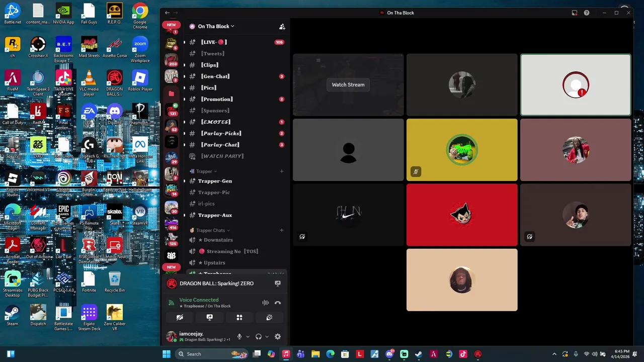Open the soundboard panel

click(x=269, y=317)
